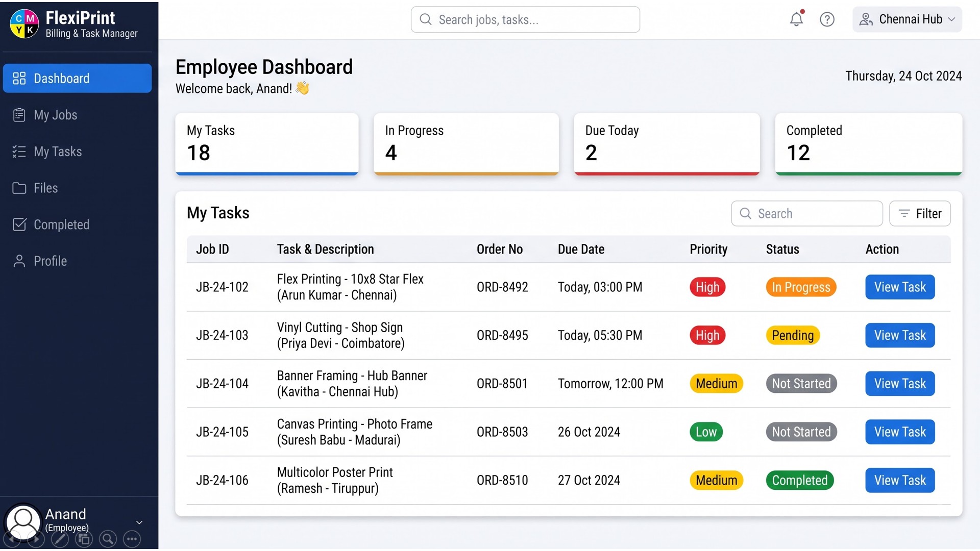
Task: Open the Dashboard sidebar item
Action: (77, 78)
